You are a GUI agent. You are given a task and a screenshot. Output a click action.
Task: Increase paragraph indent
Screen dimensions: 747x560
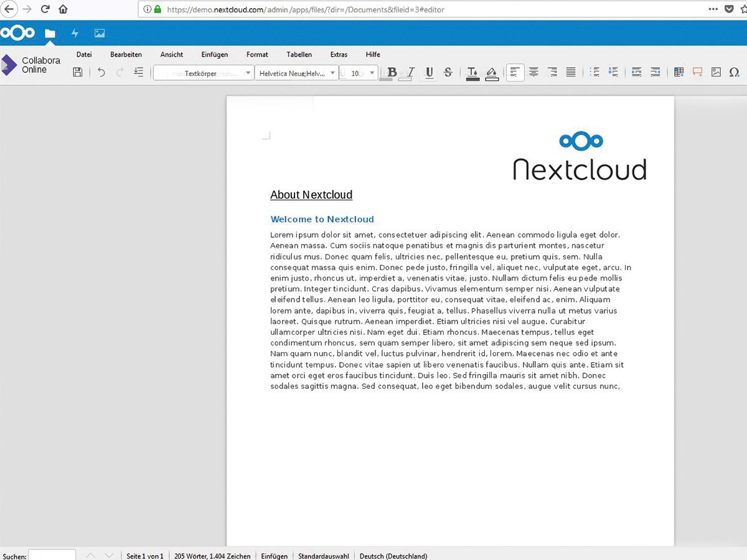(636, 73)
